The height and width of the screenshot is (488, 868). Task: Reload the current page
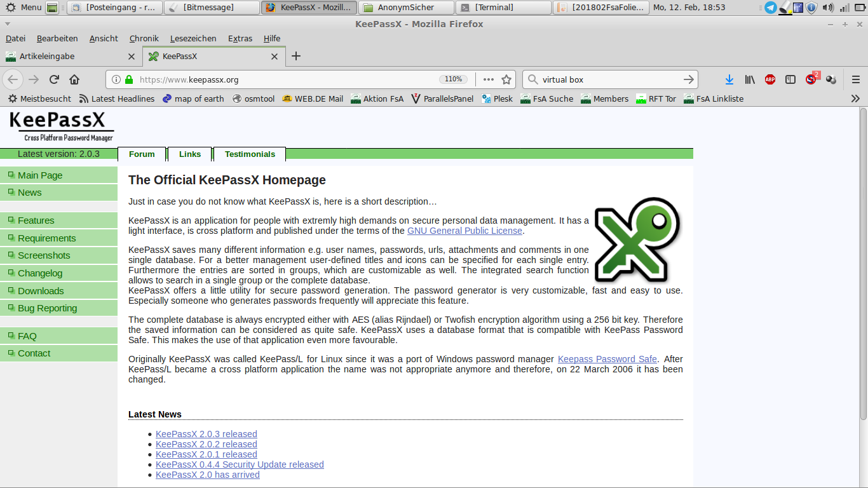click(54, 79)
